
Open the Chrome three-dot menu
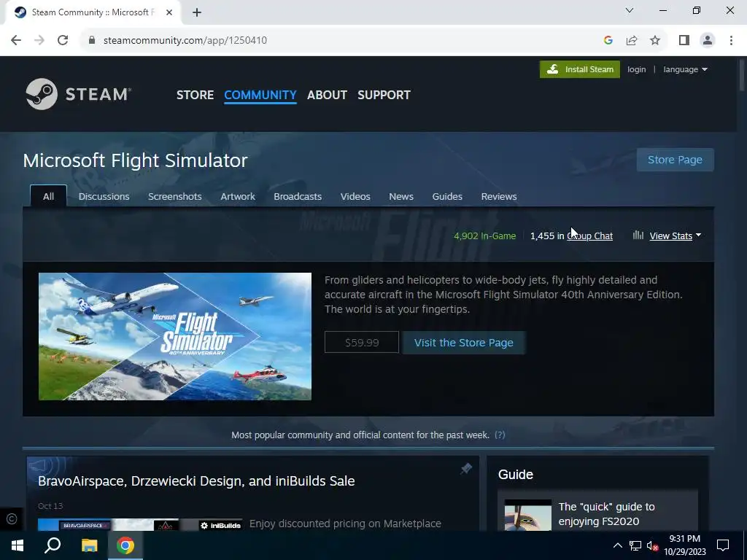click(731, 41)
